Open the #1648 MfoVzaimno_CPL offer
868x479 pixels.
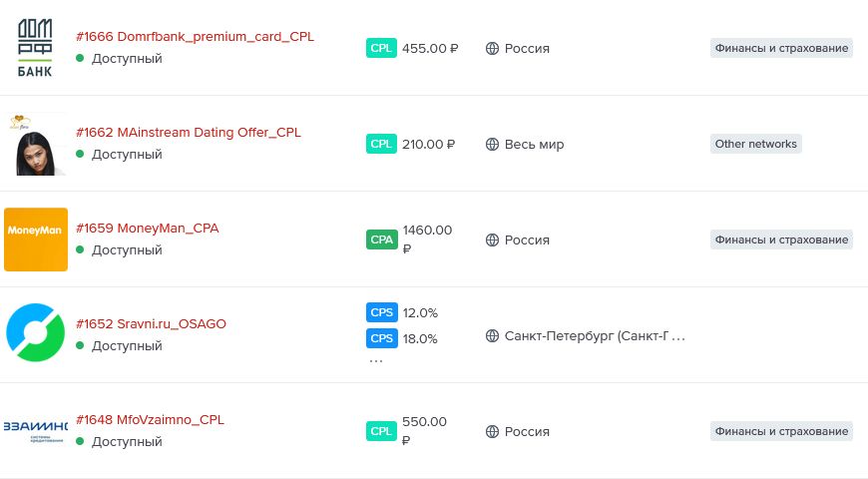pos(150,420)
